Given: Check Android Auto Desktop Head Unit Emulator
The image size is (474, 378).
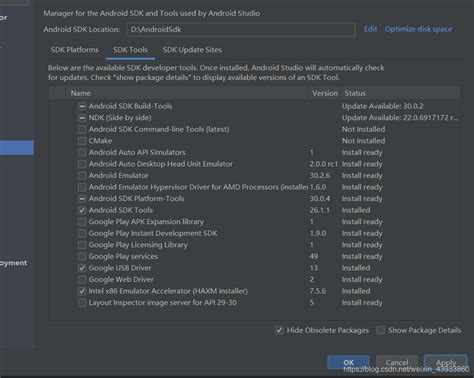Looking at the screenshot, I should tap(82, 164).
